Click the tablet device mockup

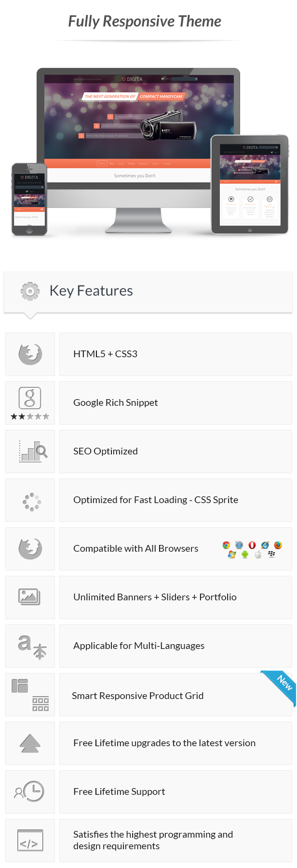coord(250,185)
